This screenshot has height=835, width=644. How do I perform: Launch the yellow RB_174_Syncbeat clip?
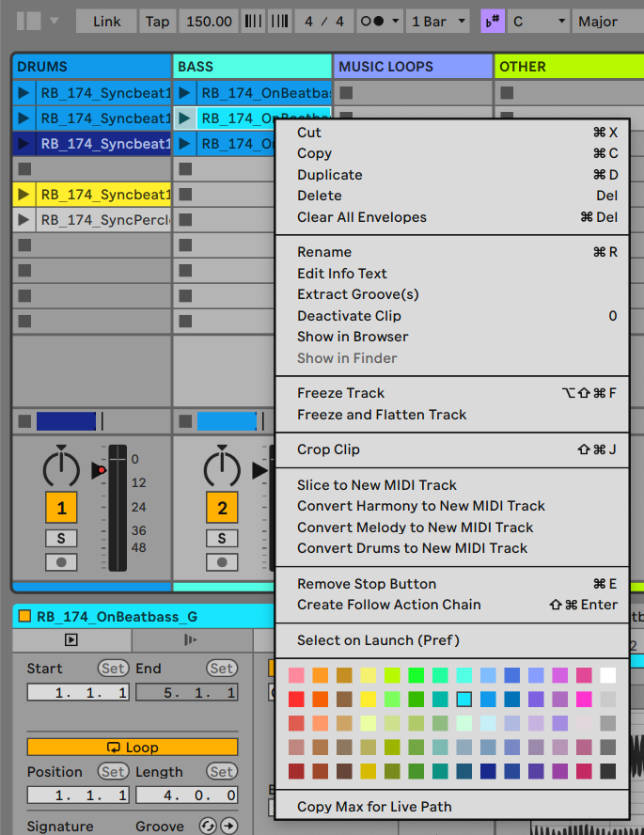[x=24, y=195]
